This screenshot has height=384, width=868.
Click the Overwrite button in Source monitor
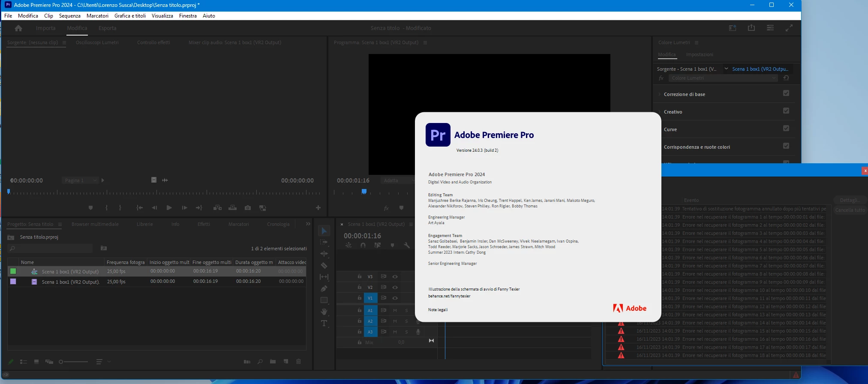(233, 208)
